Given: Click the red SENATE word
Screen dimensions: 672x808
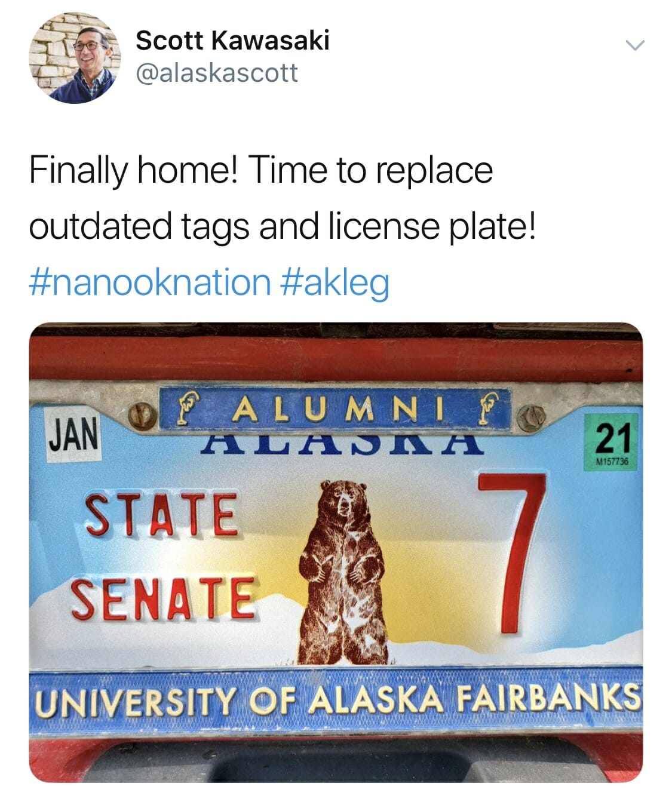Looking at the screenshot, I should [x=164, y=598].
